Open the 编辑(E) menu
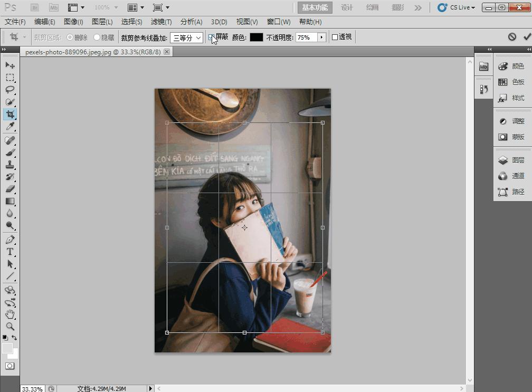 tap(45, 22)
